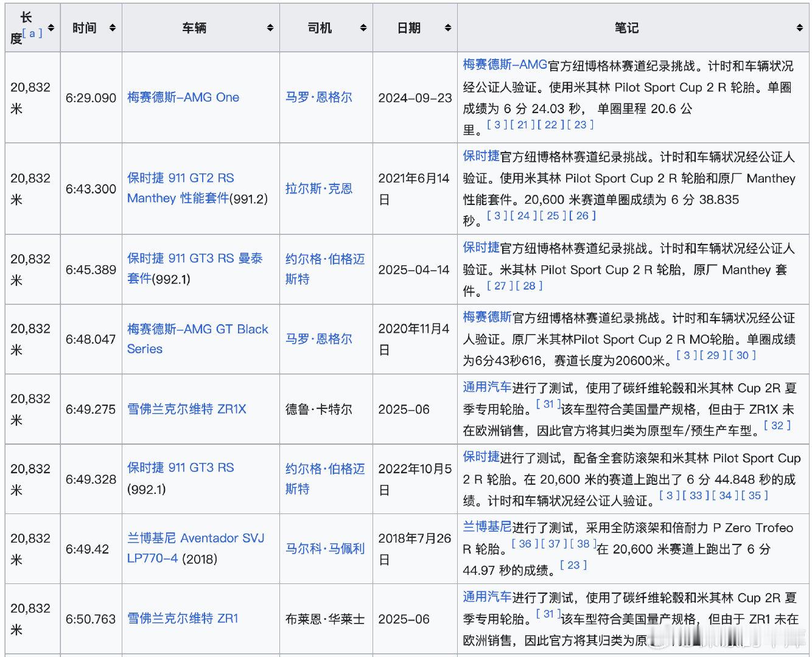Open driver 马尔科·马佩利 link
The width and height of the screenshot is (812, 657).
pos(325,549)
